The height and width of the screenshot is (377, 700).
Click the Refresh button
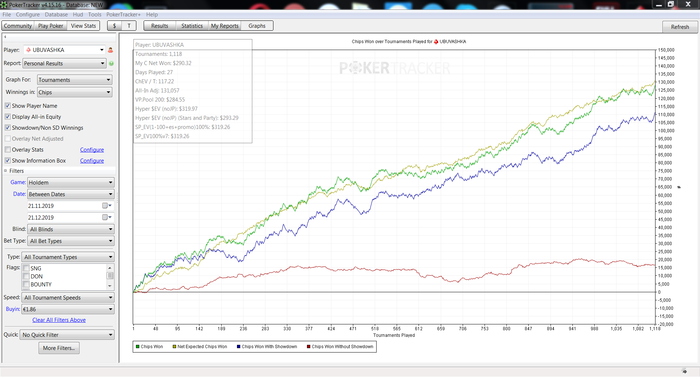pos(680,27)
